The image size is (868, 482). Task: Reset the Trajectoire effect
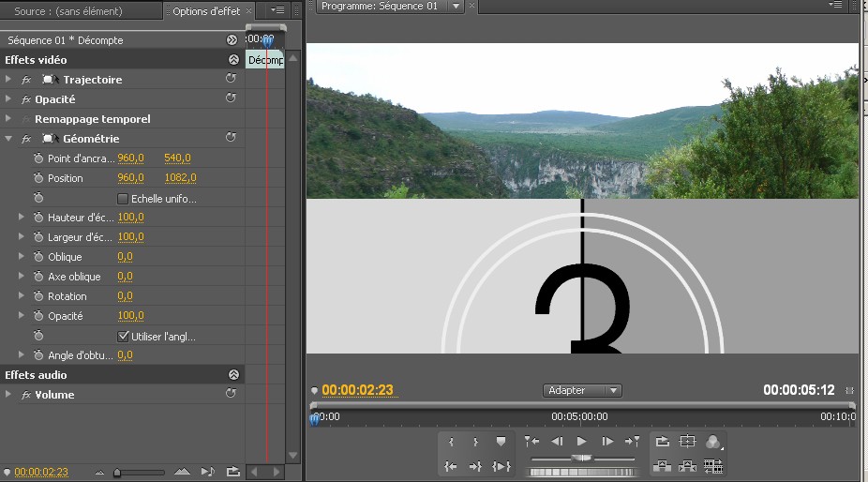(231, 79)
